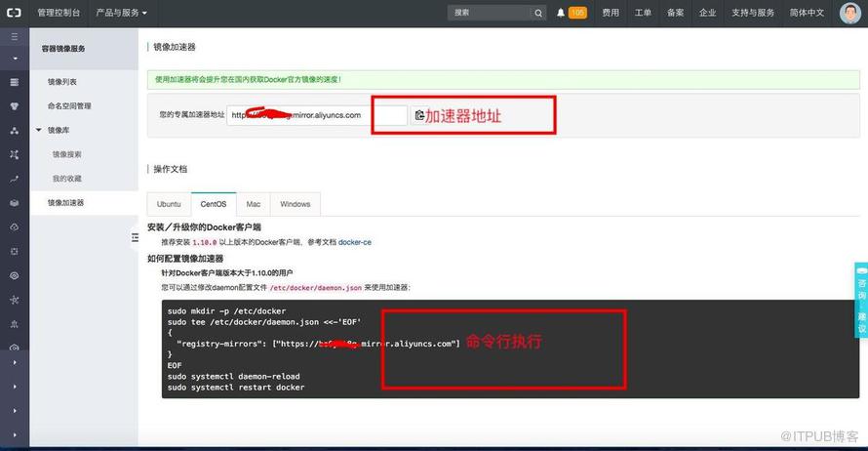Switch to the Ubuntu tab

(x=169, y=204)
